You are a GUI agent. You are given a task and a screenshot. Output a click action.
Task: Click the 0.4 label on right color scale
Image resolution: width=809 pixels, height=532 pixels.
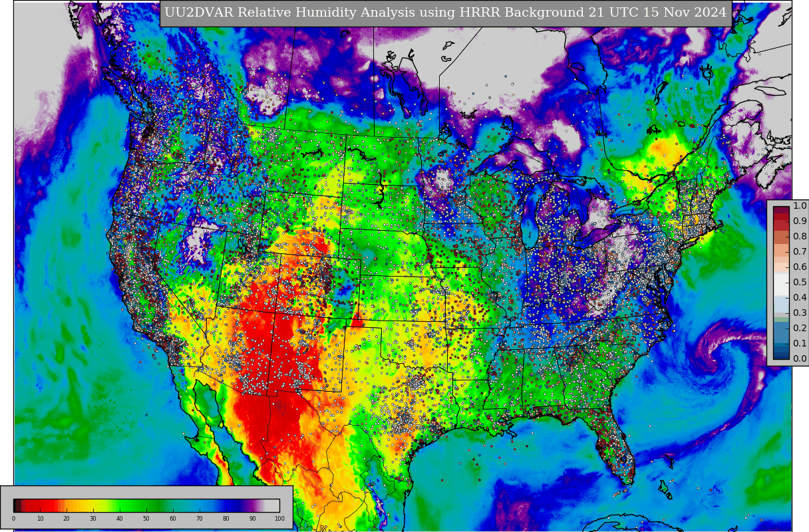coord(800,297)
